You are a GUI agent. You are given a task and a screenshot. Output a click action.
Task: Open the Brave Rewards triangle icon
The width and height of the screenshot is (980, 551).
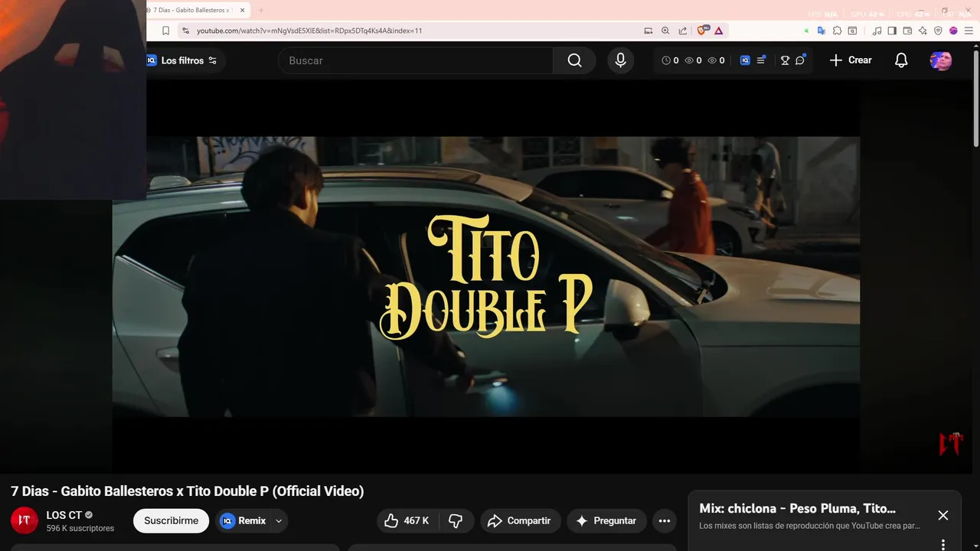(x=720, y=31)
